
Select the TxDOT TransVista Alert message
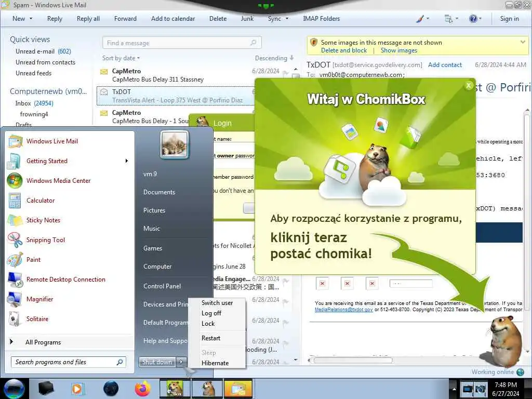pyautogui.click(x=176, y=96)
